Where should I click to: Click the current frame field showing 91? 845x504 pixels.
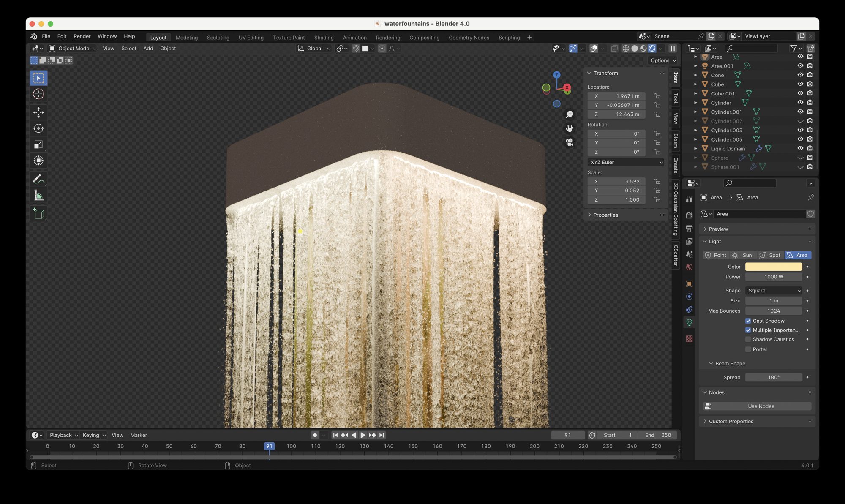(x=567, y=435)
